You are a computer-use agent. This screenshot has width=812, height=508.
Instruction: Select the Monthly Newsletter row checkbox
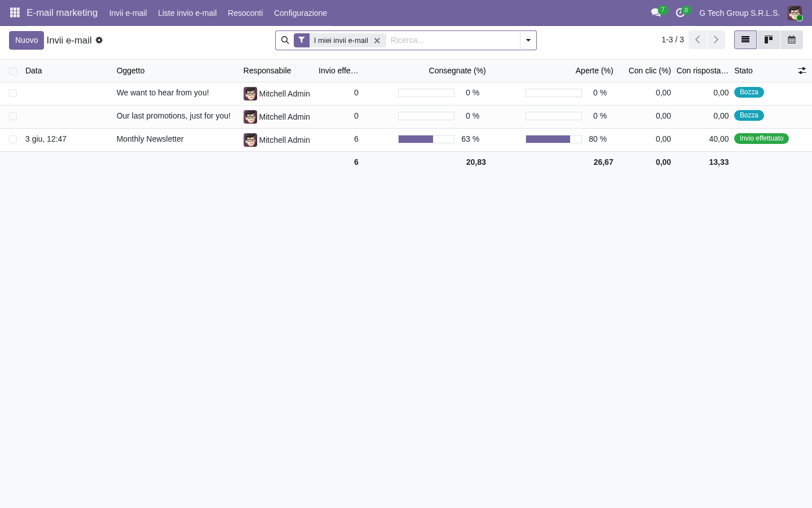[13, 139]
